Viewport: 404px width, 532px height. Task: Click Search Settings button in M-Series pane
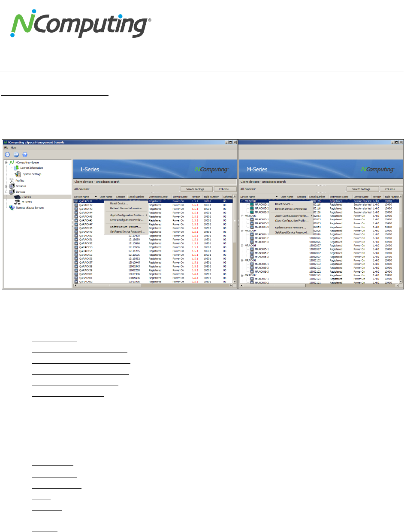pyautogui.click(x=362, y=189)
